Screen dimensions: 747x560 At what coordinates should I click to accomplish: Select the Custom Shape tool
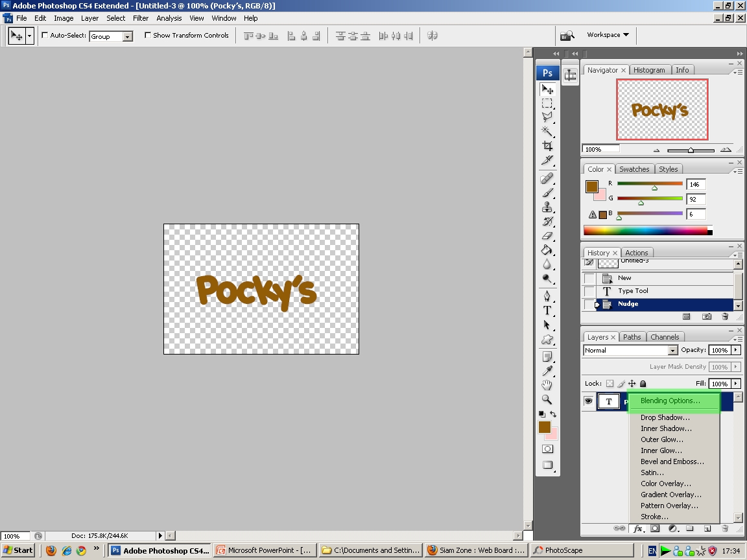pos(547,340)
